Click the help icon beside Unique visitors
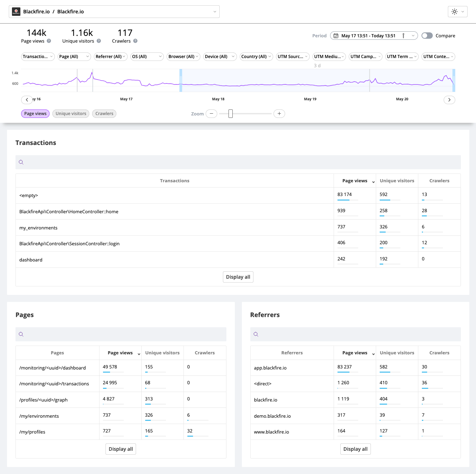Viewport: 476px width, 474px height. click(x=99, y=41)
